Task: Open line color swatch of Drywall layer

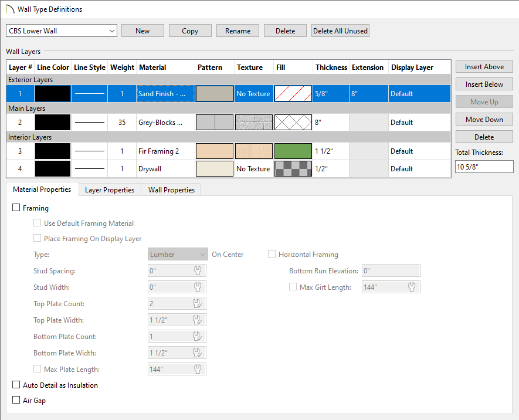Action: [x=53, y=169]
